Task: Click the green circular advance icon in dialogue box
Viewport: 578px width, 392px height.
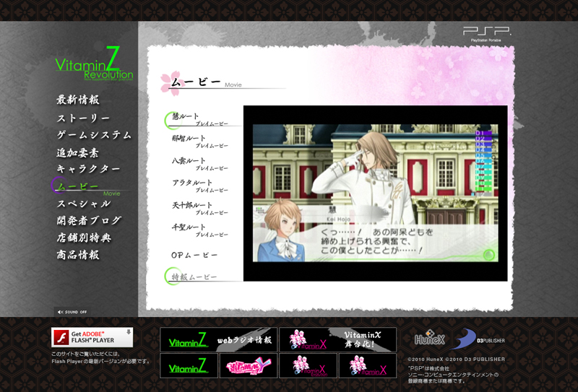Action: coord(488,255)
